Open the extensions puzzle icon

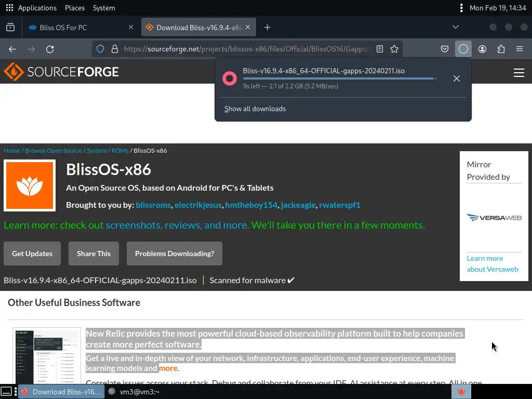(x=501, y=49)
